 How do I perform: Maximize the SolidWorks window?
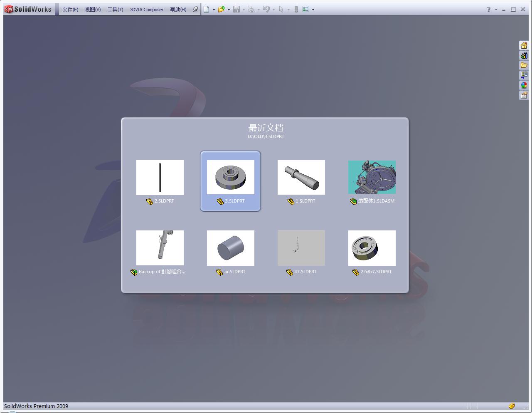pos(513,9)
